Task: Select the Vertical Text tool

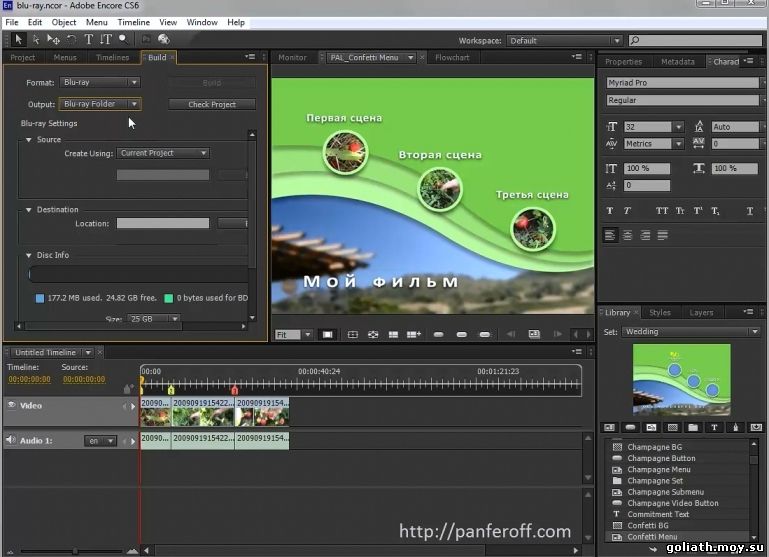Action: 104,40
